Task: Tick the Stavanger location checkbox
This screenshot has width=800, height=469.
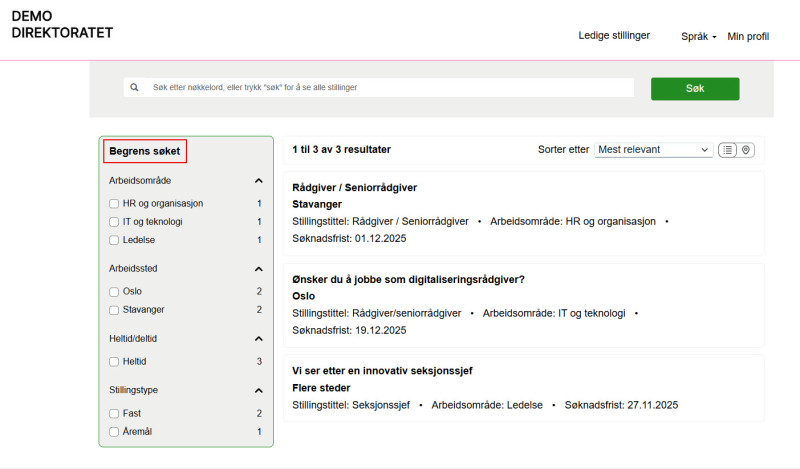Action: (x=114, y=310)
